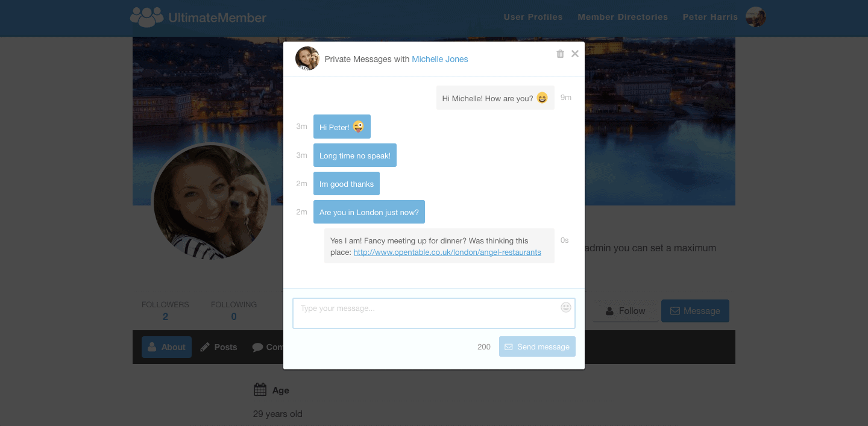Screen dimensions: 868x426
Task: Follow Michelle with the Follow button
Action: click(x=626, y=311)
